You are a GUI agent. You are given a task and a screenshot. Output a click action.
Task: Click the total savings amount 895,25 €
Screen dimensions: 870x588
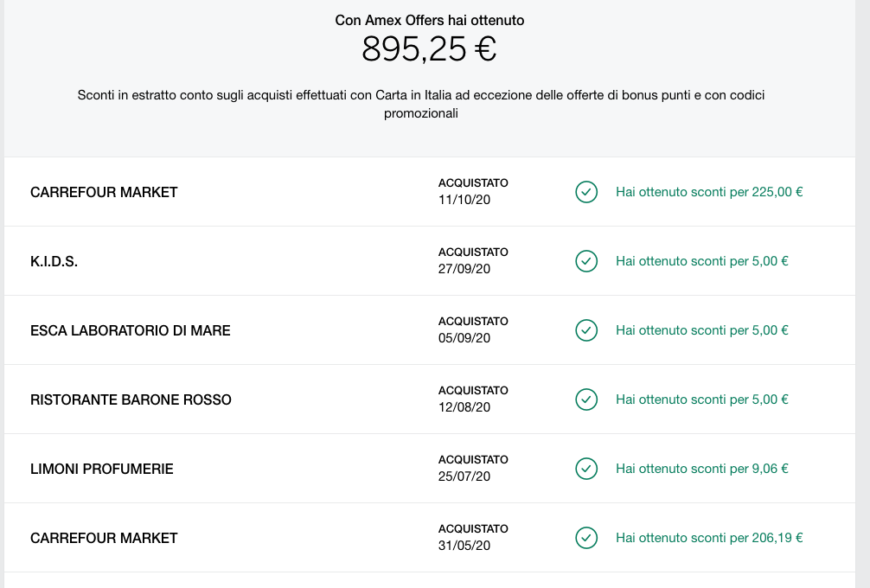[x=429, y=48]
